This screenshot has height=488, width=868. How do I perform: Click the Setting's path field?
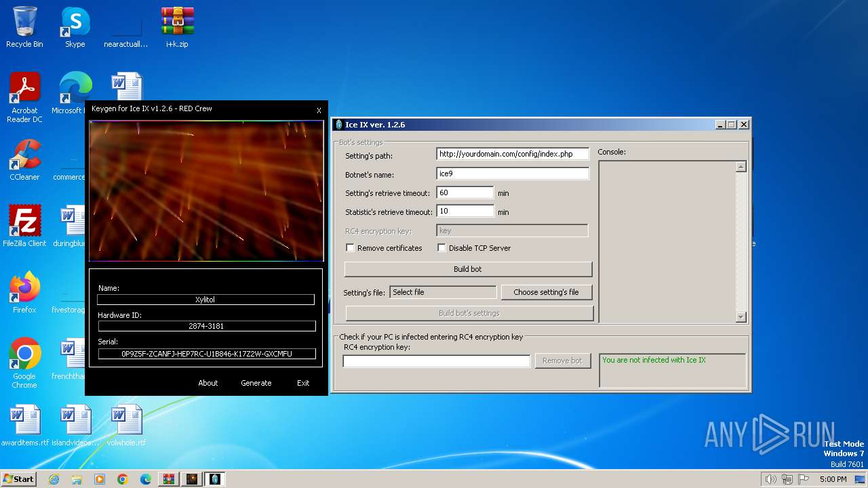513,154
